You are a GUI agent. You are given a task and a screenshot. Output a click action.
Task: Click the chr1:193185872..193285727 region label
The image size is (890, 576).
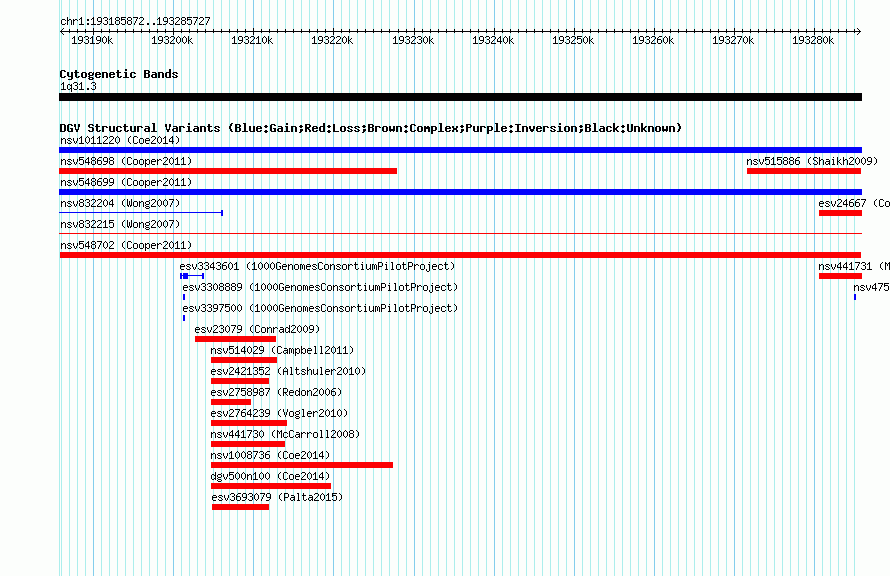135,21
